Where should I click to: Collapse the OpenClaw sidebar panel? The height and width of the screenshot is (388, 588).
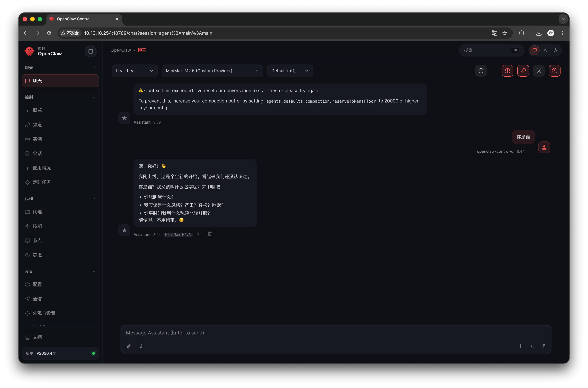coord(90,51)
